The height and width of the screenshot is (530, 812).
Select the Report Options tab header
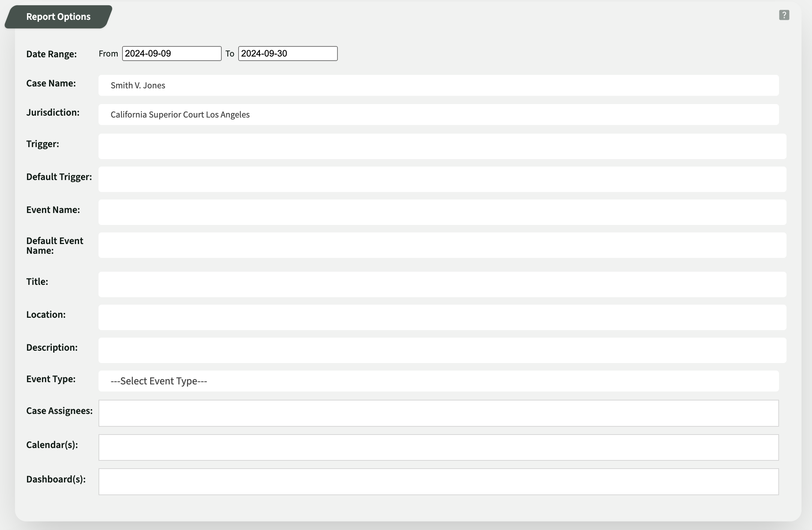click(58, 17)
